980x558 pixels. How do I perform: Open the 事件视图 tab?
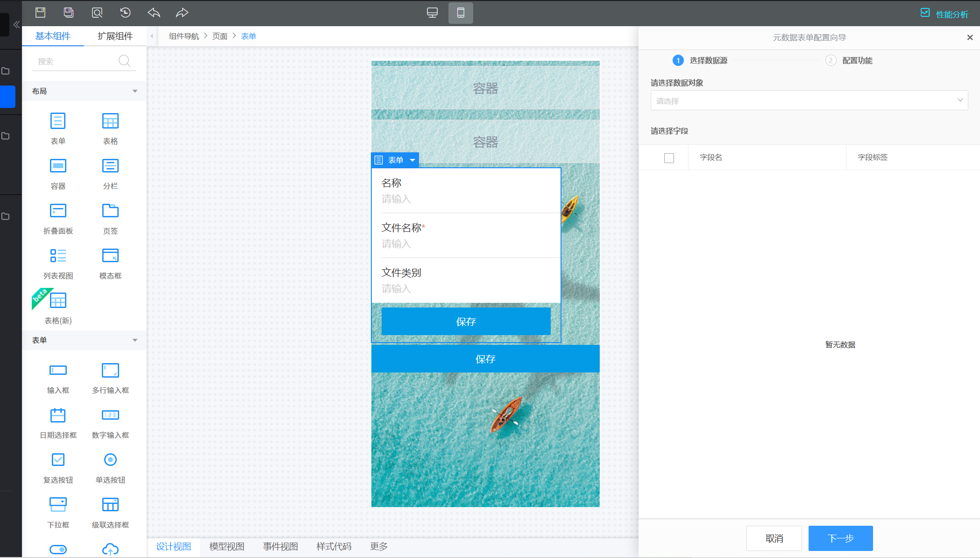click(280, 546)
